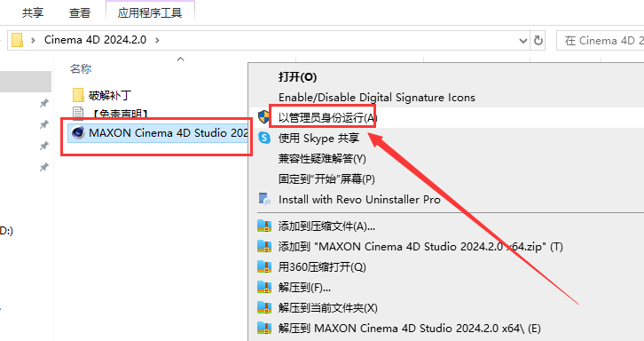
Task: Sort files by the 名称 column header
Action: tap(81, 68)
